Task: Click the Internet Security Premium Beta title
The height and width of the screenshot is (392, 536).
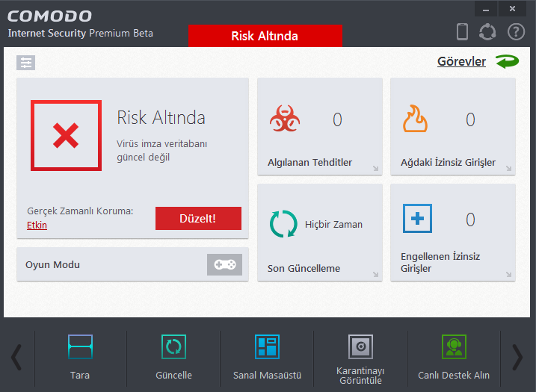Action: [x=80, y=33]
